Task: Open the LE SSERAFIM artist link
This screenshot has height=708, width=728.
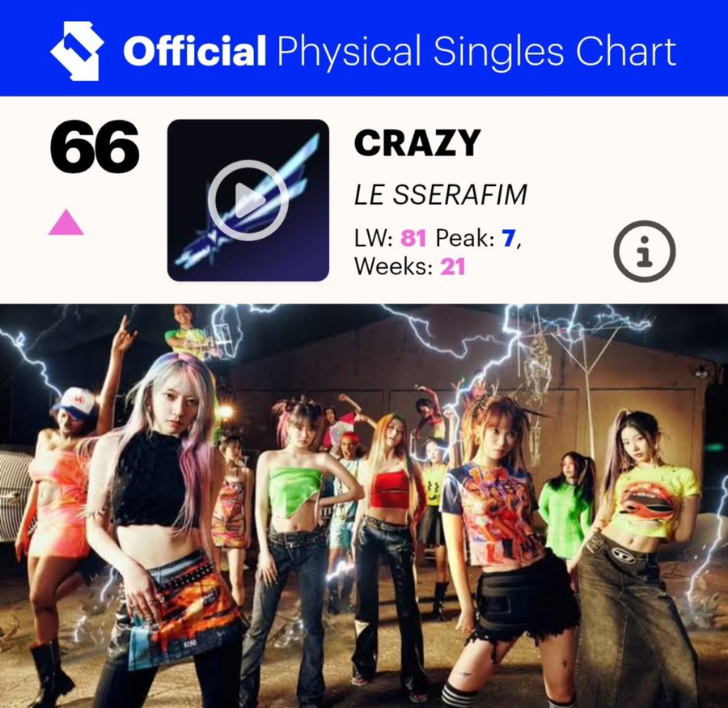Action: pos(441,195)
